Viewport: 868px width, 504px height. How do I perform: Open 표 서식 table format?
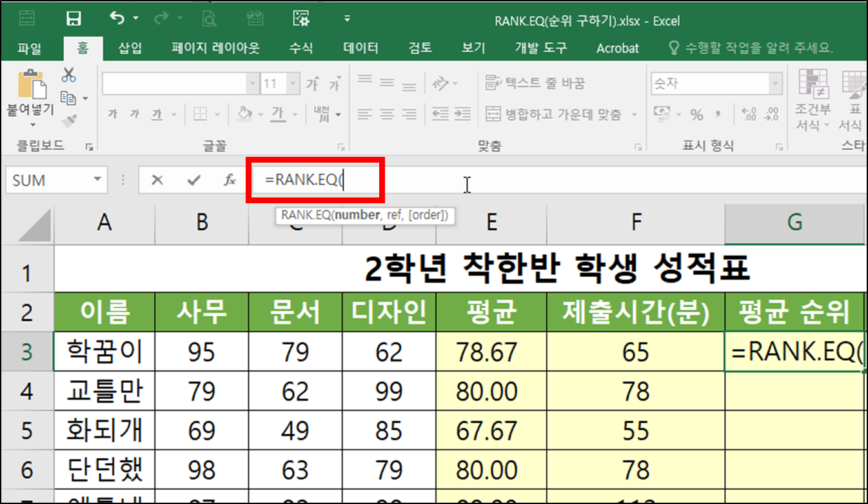(852, 100)
